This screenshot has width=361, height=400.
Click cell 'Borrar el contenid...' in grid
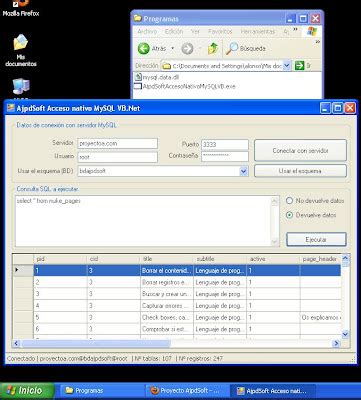167,270
